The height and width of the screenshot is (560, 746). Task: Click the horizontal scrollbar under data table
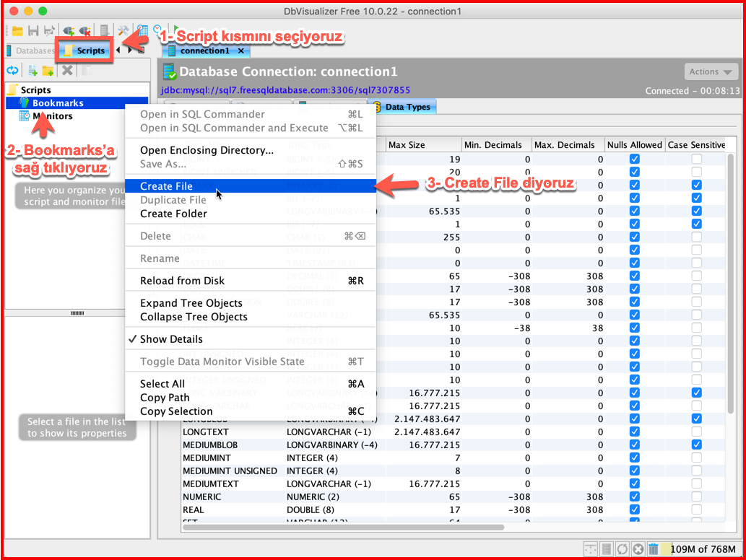click(343, 528)
